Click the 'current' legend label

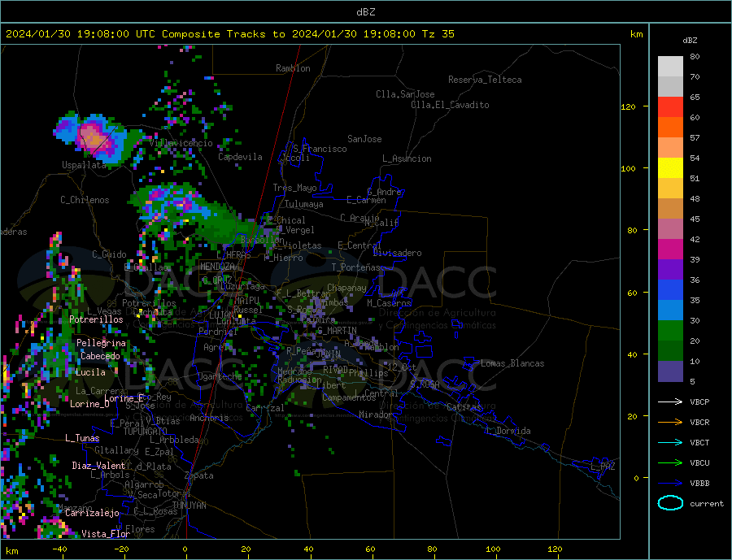707,504
